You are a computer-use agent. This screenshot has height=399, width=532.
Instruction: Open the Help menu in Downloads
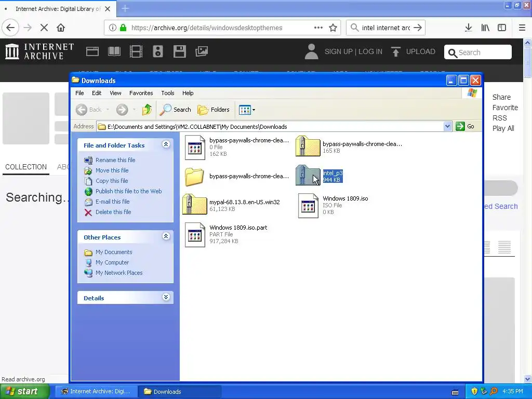[188, 93]
